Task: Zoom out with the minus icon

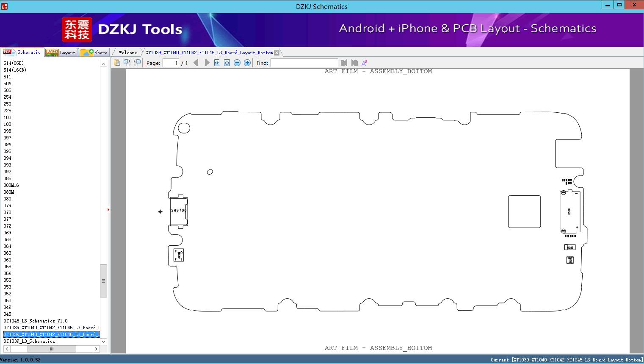Action: [x=237, y=63]
